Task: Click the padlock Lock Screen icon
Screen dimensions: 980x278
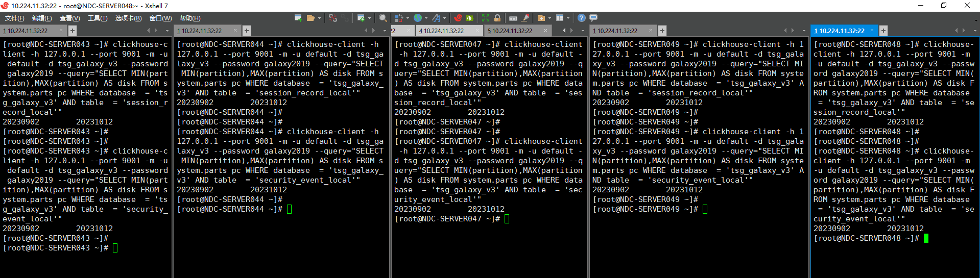Action: (497, 18)
